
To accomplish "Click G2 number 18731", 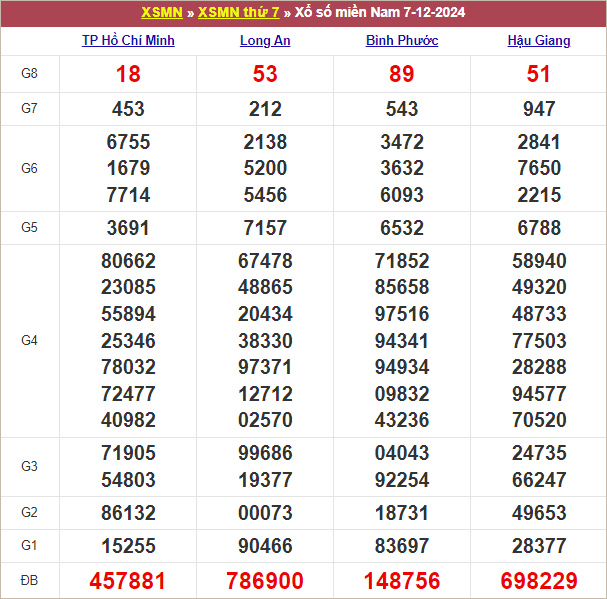I will click(x=402, y=513).
